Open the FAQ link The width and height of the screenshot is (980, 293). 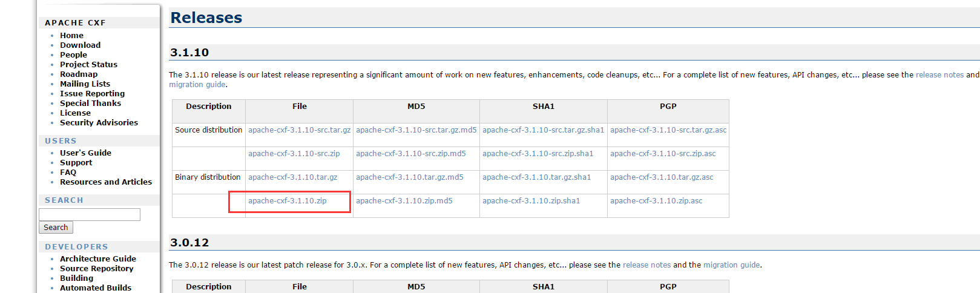pos(68,173)
